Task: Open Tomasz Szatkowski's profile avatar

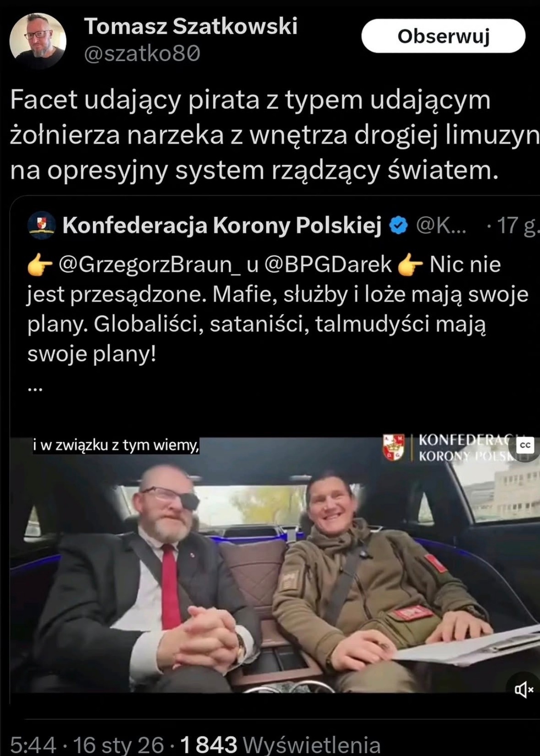Action: (x=38, y=41)
